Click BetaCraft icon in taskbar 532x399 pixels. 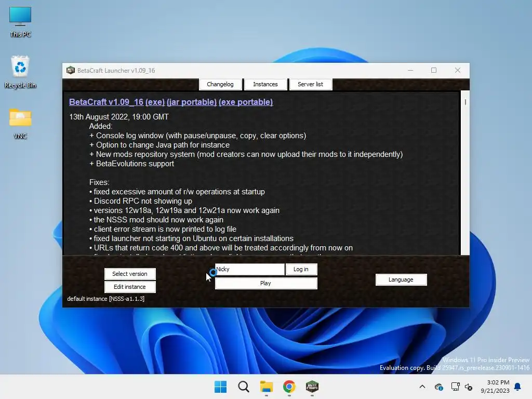pos(312,387)
